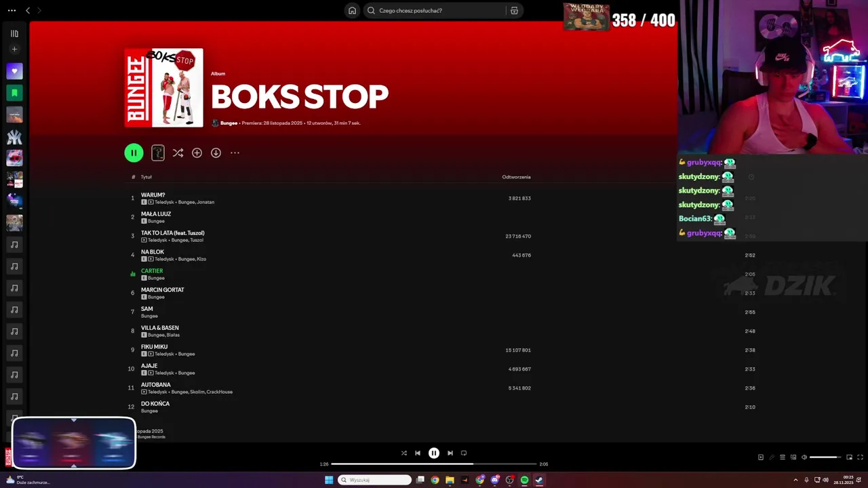Switch to Steam in the taskbar
The width and height of the screenshot is (868, 488).
point(539,480)
